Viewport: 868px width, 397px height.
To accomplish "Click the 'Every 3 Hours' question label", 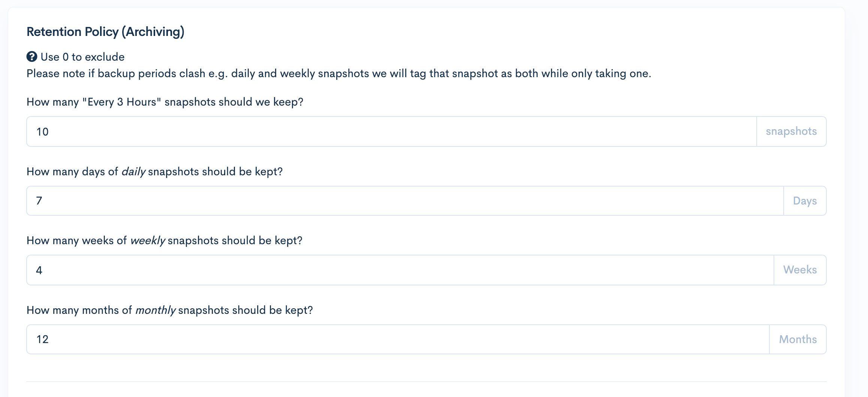I will pos(165,102).
